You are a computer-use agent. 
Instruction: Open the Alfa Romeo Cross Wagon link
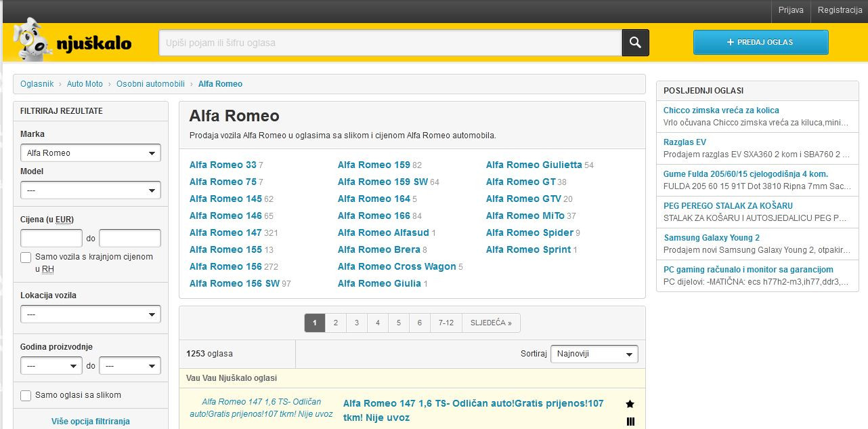click(x=397, y=266)
